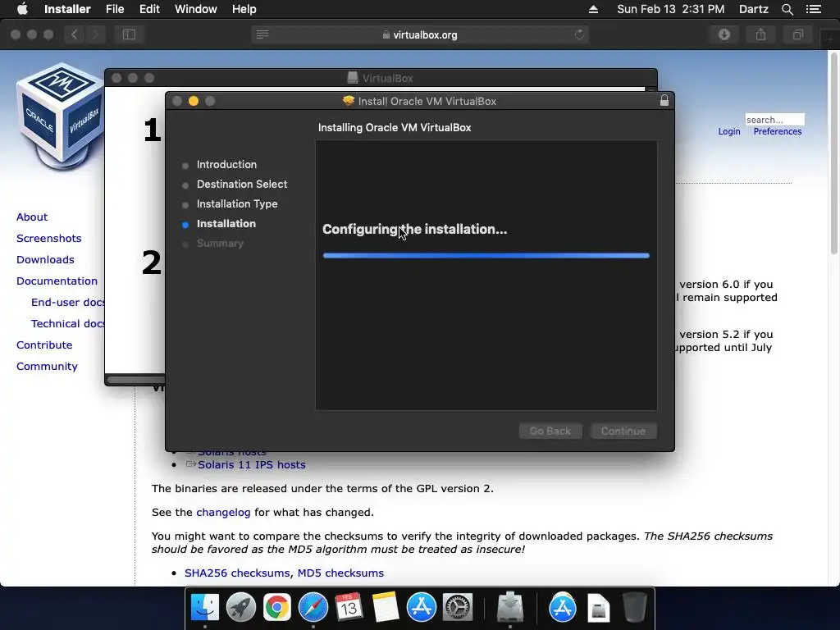Minimize the installer window
This screenshot has width=840, height=630.
(194, 101)
